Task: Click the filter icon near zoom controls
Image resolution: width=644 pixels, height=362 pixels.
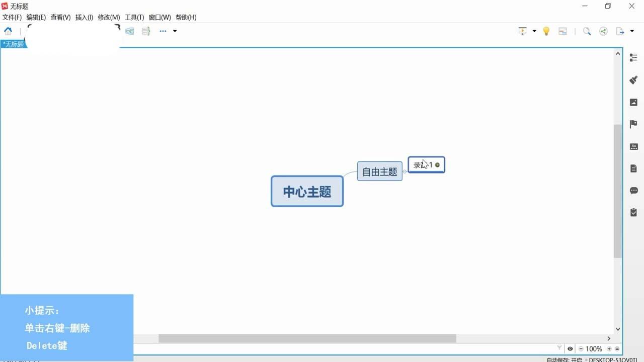Action: point(559,347)
